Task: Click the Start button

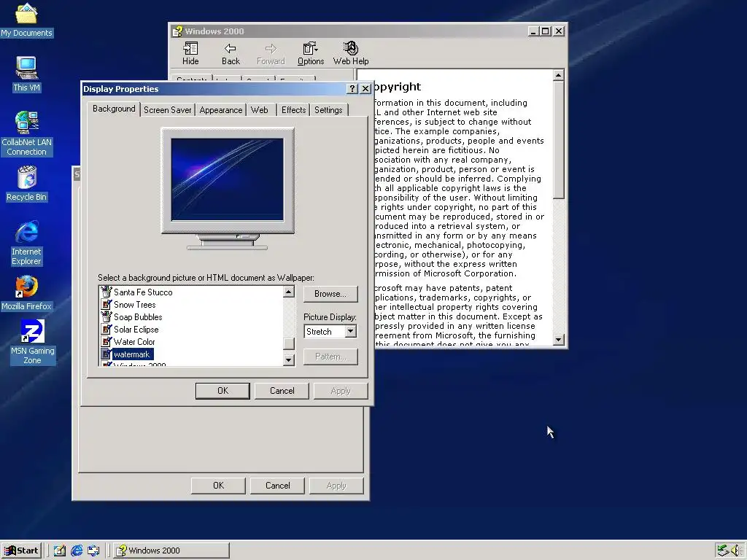Action: click(x=21, y=551)
